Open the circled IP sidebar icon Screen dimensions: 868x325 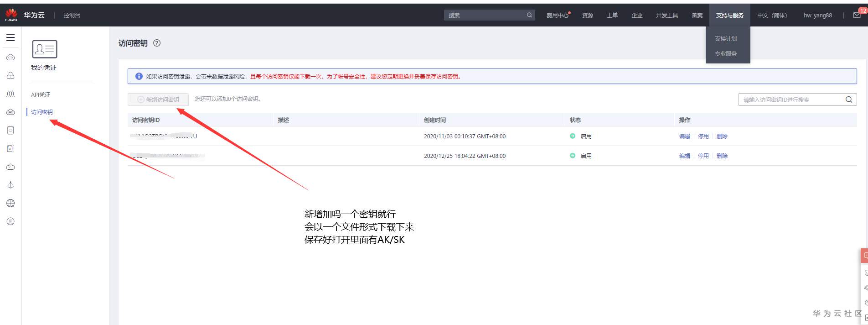click(x=10, y=221)
